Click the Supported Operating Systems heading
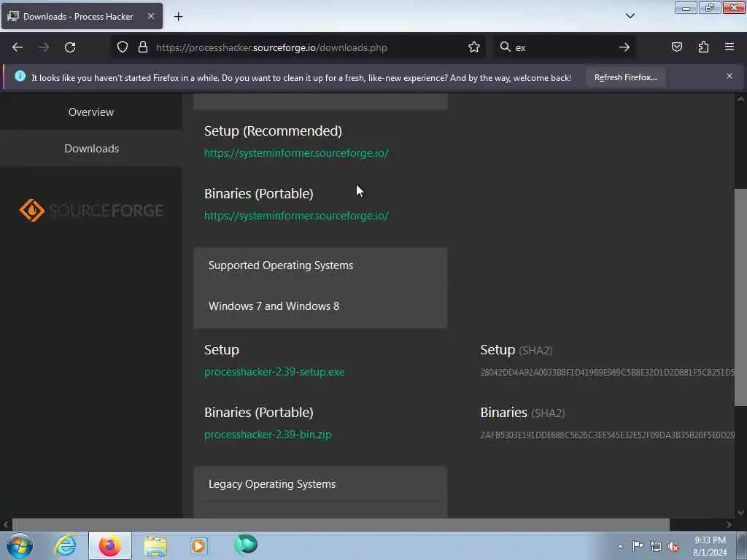Viewport: 747px width, 560px height. 281,265
